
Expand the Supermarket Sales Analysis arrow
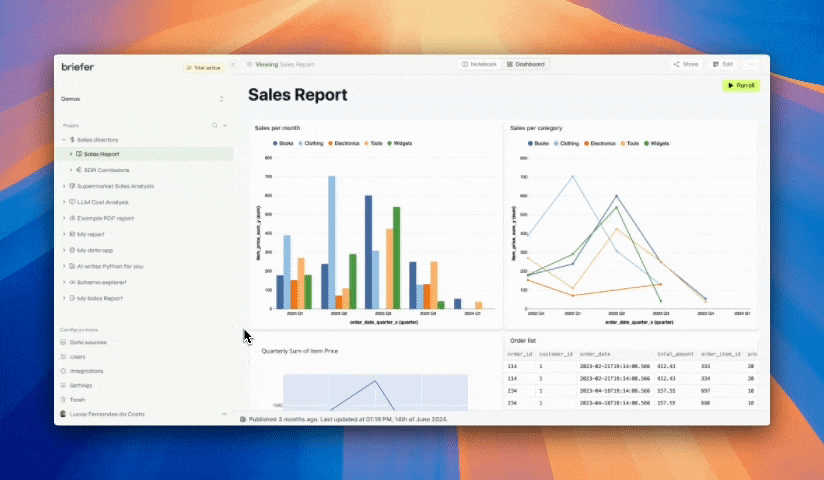click(64, 186)
